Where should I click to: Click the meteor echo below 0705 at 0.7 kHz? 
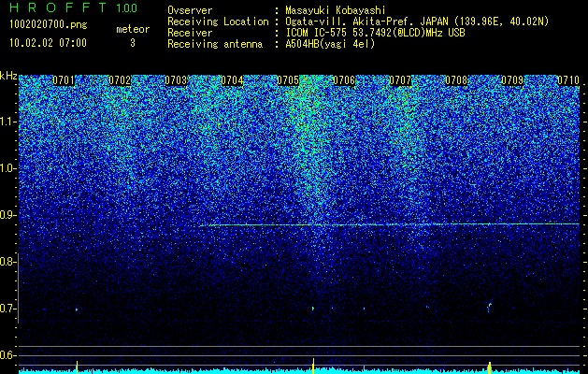[x=313, y=309]
